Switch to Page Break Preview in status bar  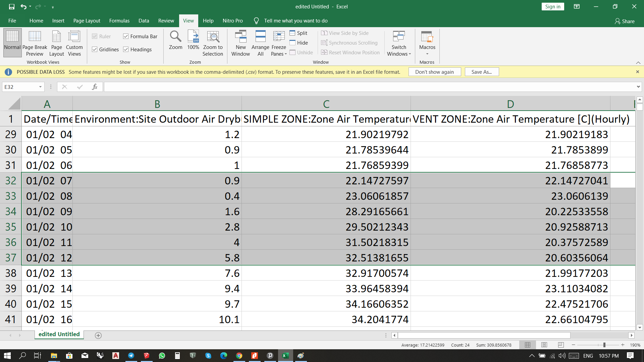tap(561, 345)
